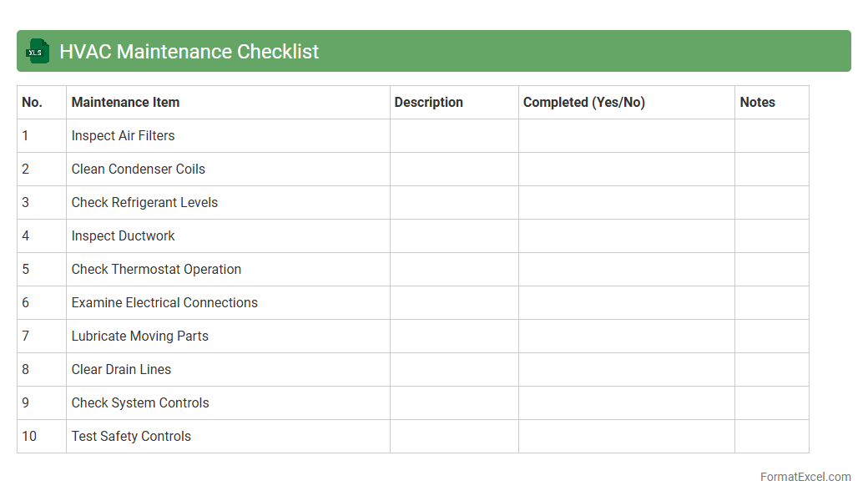This screenshot has width=868, height=501.
Task: Click the green XLS file icon
Action: 38,51
